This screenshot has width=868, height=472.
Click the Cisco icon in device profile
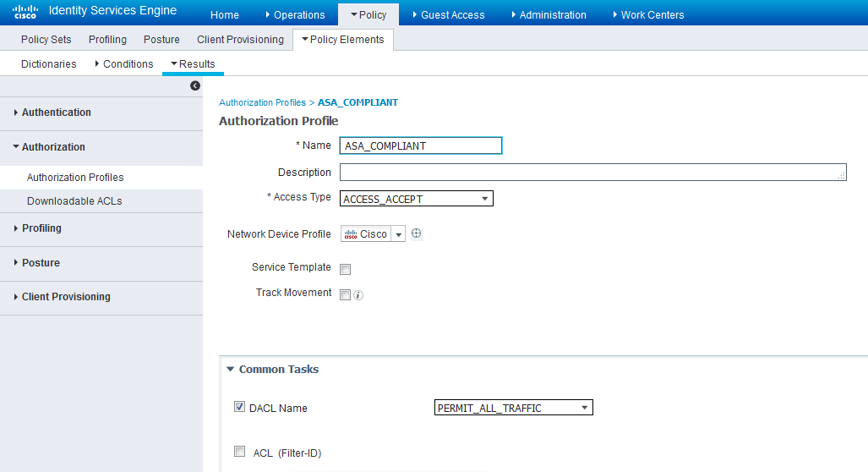351,234
